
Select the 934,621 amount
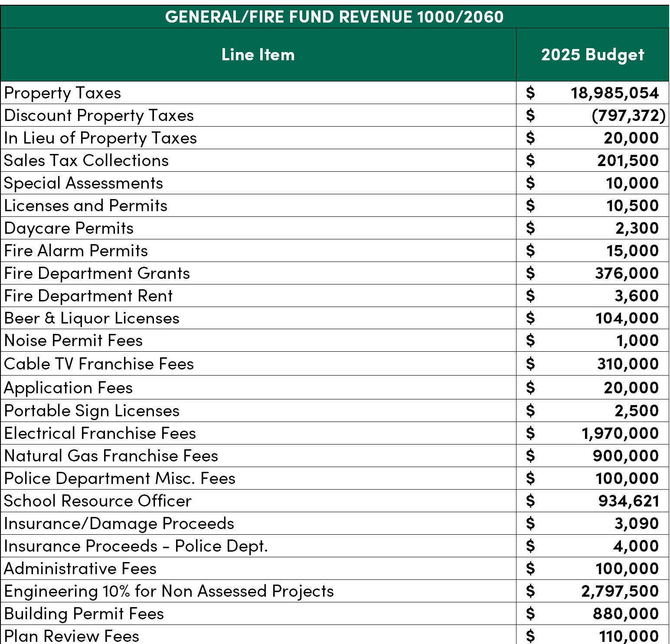tap(629, 501)
